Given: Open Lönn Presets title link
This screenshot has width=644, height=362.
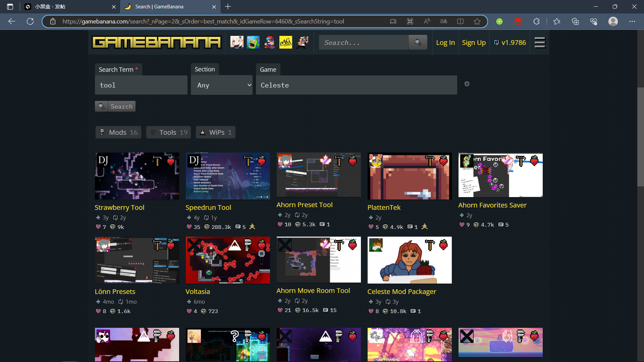Looking at the screenshot, I should 115,292.
